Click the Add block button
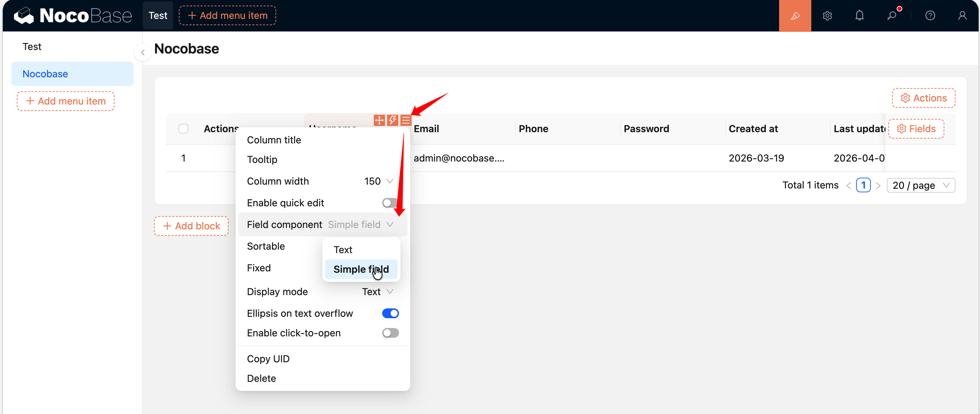980x414 pixels. pos(191,226)
